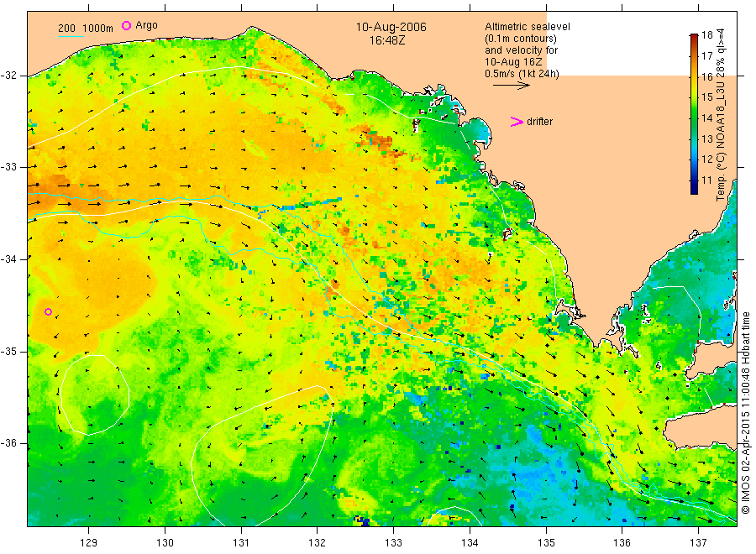Screen dimensions: 756x554
Task: Click the magenta drifter symbol in the legend
Action: (517, 122)
